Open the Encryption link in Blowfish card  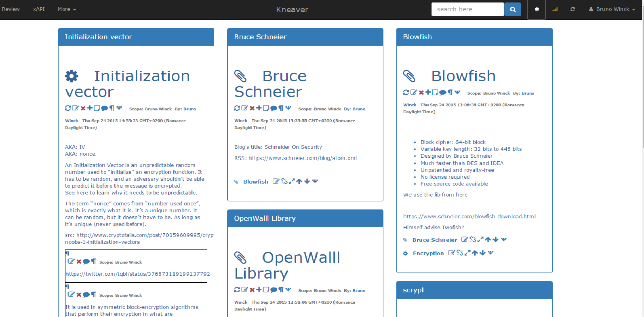(428, 253)
